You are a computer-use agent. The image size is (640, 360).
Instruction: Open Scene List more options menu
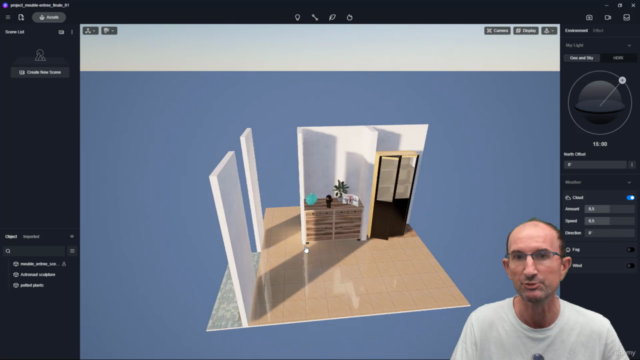72,32
